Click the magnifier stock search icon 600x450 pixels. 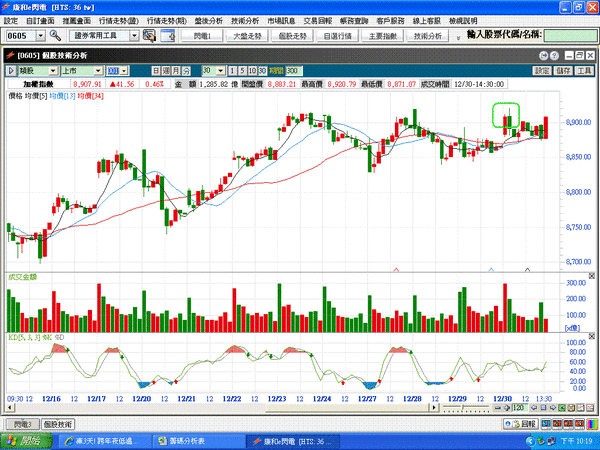pyautogui.click(x=55, y=36)
